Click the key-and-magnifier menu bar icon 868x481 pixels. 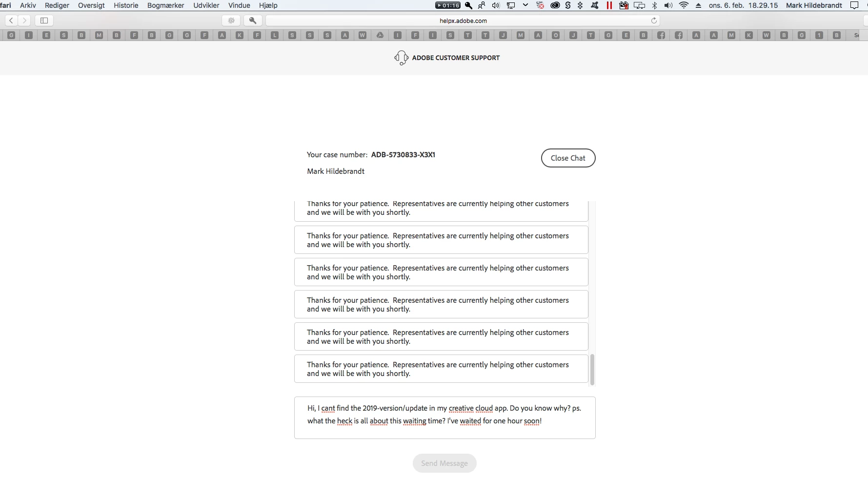click(x=468, y=5)
